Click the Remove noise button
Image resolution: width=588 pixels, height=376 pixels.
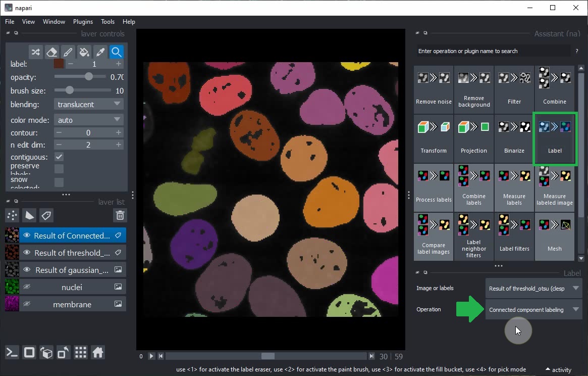pyautogui.click(x=434, y=89)
